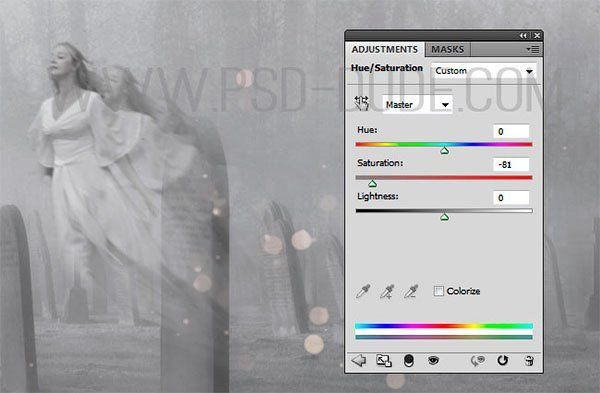Click the Hue label
Image resolution: width=600 pixels, height=393 pixels.
click(367, 130)
